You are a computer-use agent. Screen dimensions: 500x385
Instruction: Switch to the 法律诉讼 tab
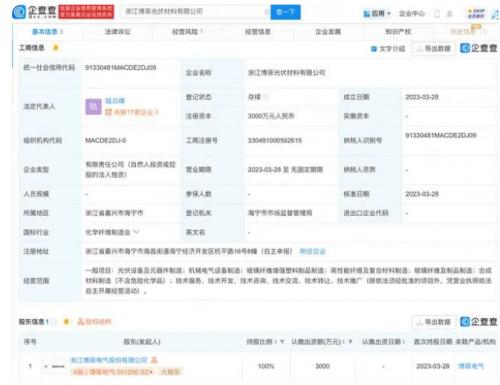click(117, 32)
